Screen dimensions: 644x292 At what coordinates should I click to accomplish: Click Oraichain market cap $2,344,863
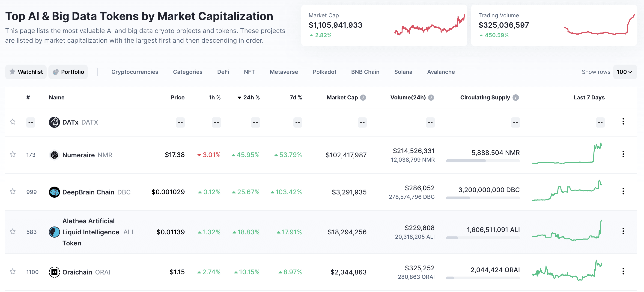(349, 272)
